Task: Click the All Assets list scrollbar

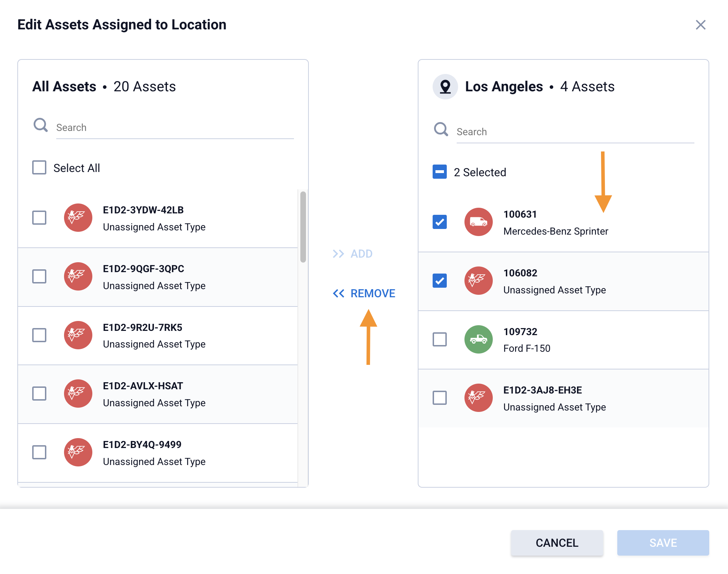Action: [303, 227]
